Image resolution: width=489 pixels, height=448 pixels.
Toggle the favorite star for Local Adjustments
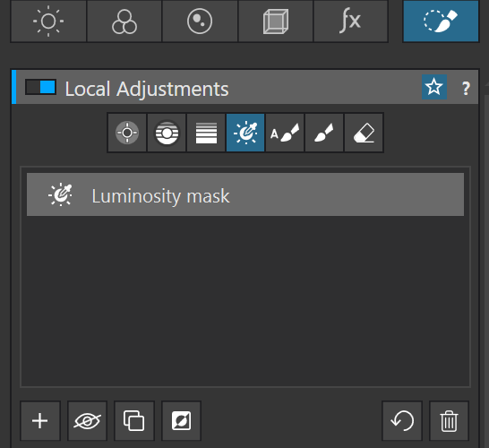pos(434,87)
